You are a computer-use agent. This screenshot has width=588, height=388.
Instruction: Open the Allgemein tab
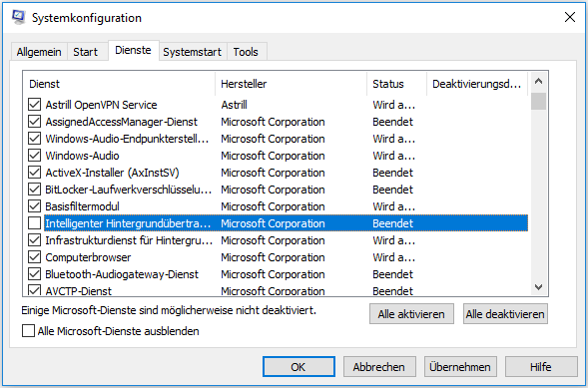pyautogui.click(x=39, y=52)
